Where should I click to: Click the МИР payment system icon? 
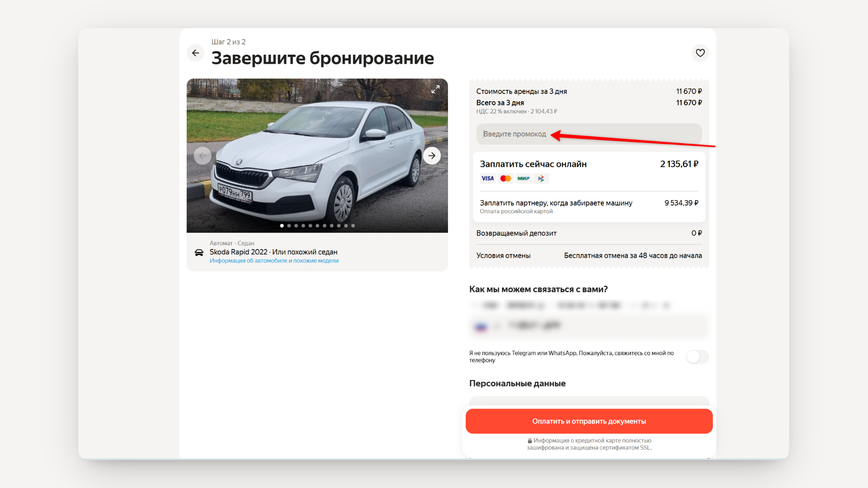tap(523, 178)
